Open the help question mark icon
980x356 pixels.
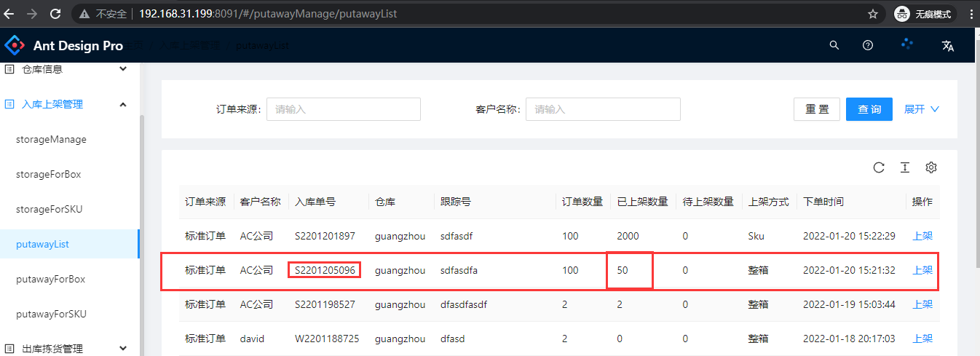pyautogui.click(x=867, y=45)
